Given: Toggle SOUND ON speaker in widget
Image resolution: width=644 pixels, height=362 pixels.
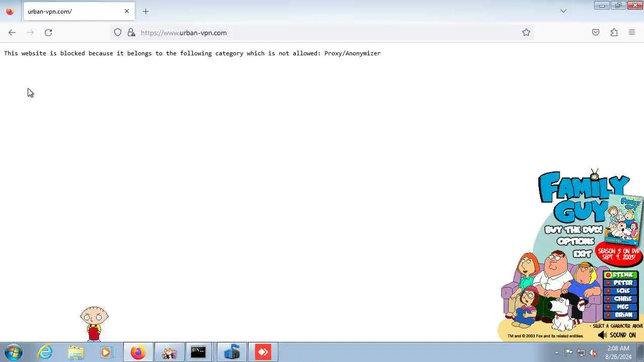Looking at the screenshot, I should pyautogui.click(x=617, y=335).
